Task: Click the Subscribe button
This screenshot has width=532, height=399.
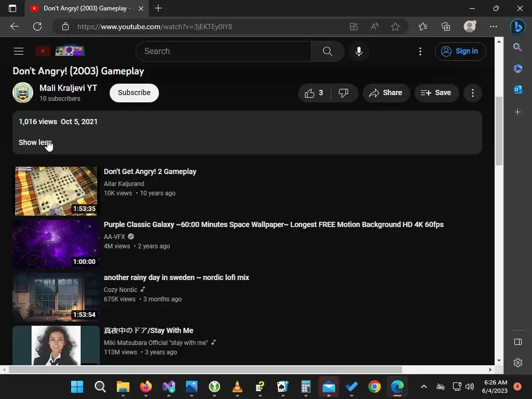Action: (x=134, y=92)
